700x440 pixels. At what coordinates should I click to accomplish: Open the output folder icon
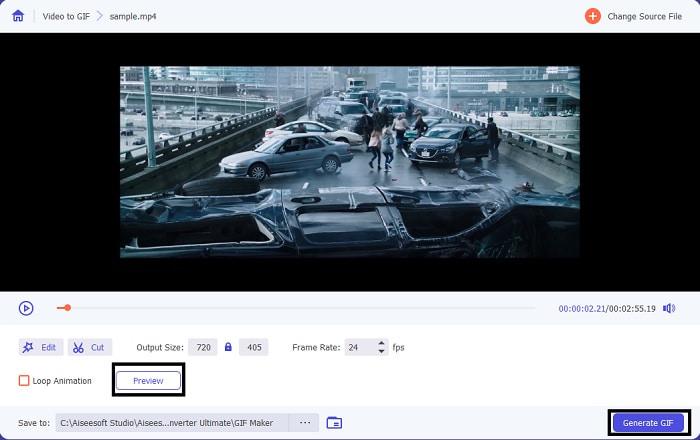[334, 423]
